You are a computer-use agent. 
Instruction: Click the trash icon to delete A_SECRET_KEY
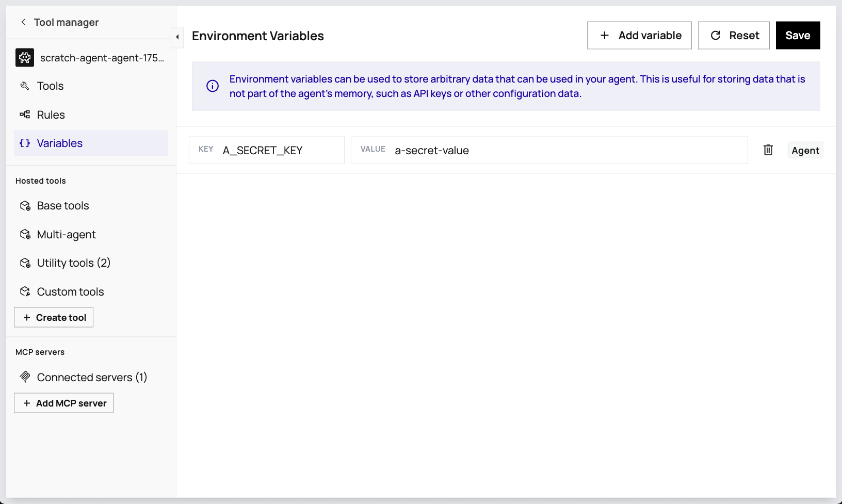coord(768,150)
